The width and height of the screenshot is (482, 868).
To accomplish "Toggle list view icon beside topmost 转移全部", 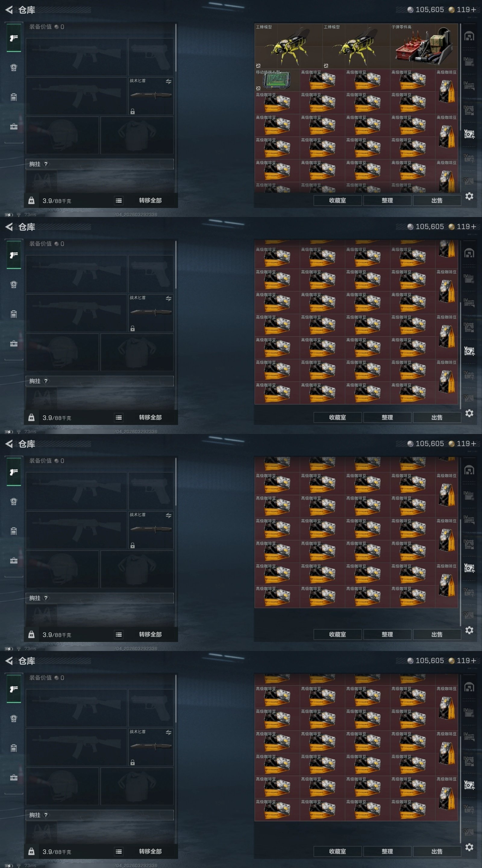I will [119, 201].
